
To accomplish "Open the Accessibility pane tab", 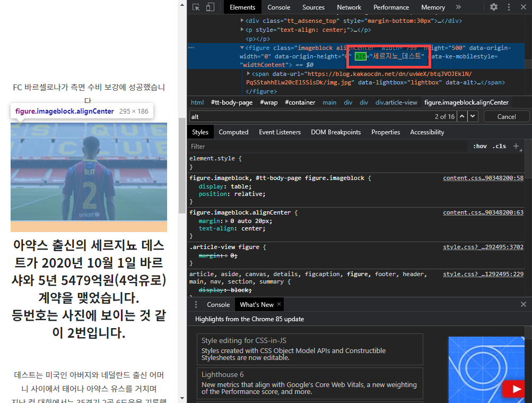I will [427, 132].
